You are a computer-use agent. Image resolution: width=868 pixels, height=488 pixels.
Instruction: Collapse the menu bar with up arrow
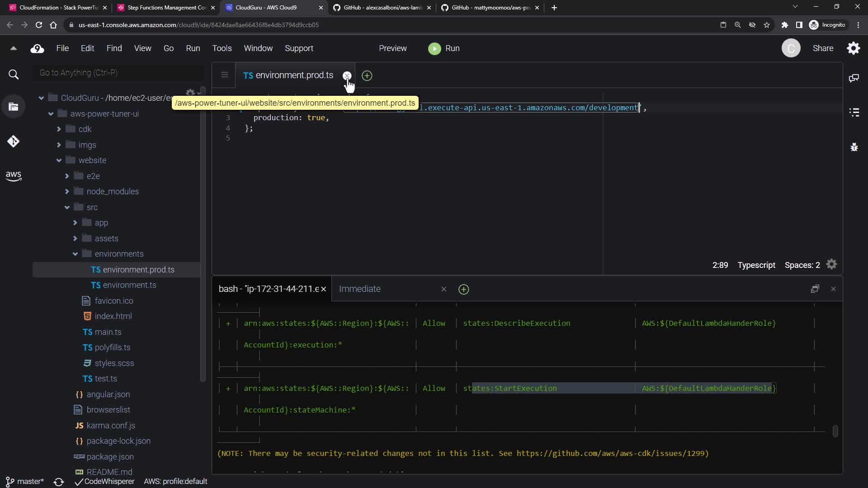click(14, 48)
